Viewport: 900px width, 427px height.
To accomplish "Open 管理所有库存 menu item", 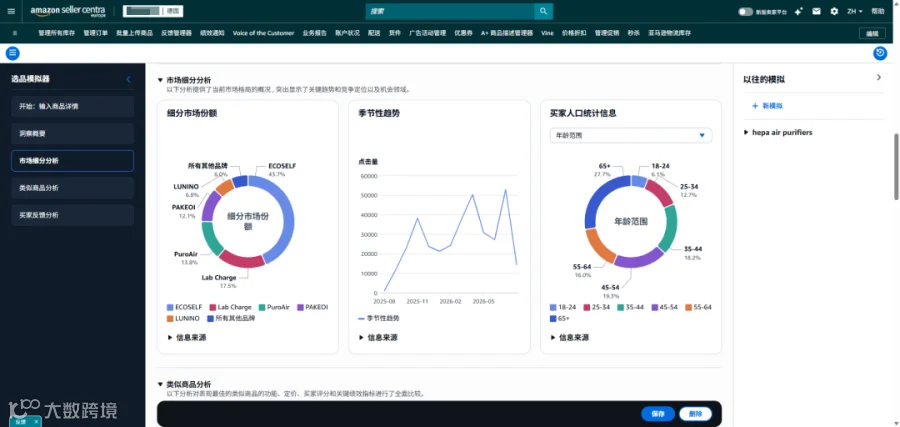I will [x=57, y=33].
